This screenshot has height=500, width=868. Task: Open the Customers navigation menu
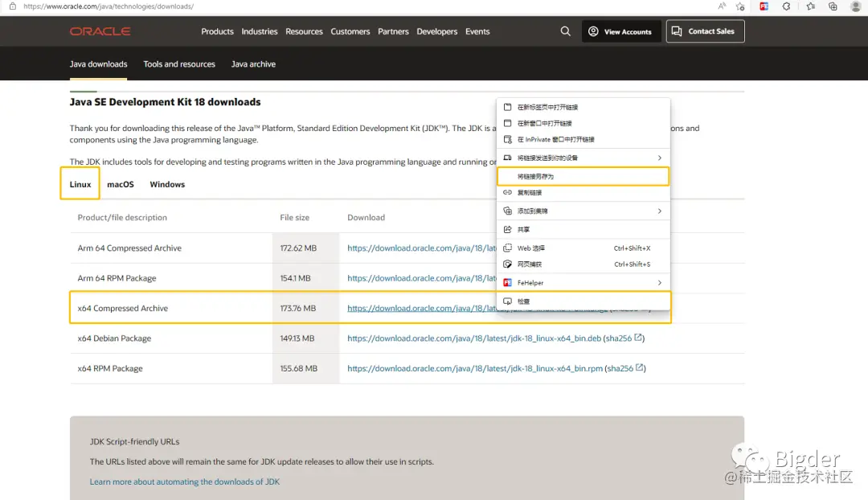point(350,31)
